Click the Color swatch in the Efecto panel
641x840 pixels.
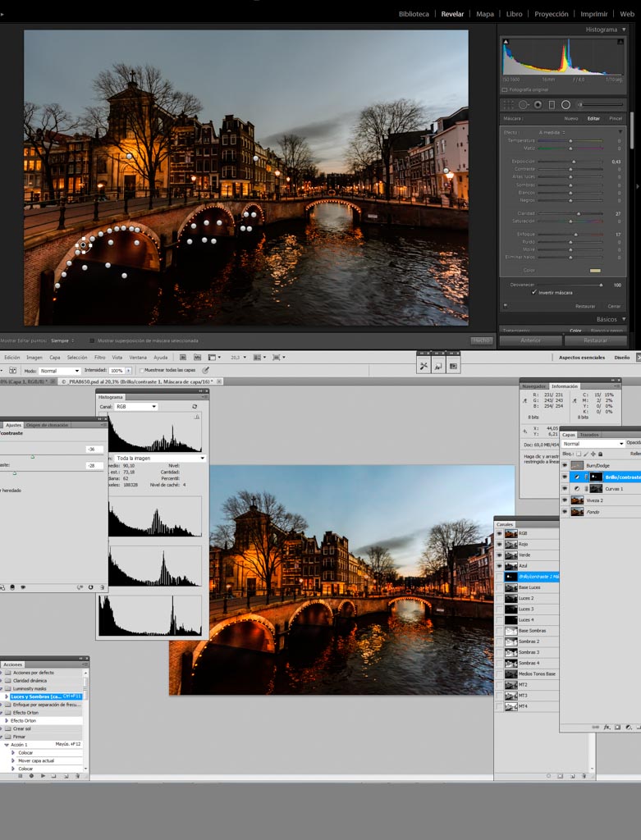(x=595, y=270)
